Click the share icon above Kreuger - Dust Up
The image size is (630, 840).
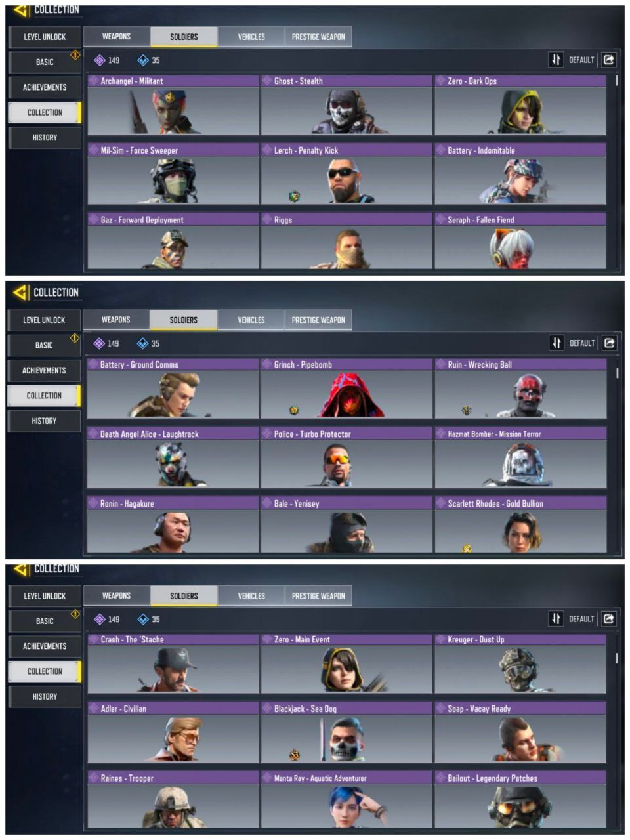click(x=609, y=618)
